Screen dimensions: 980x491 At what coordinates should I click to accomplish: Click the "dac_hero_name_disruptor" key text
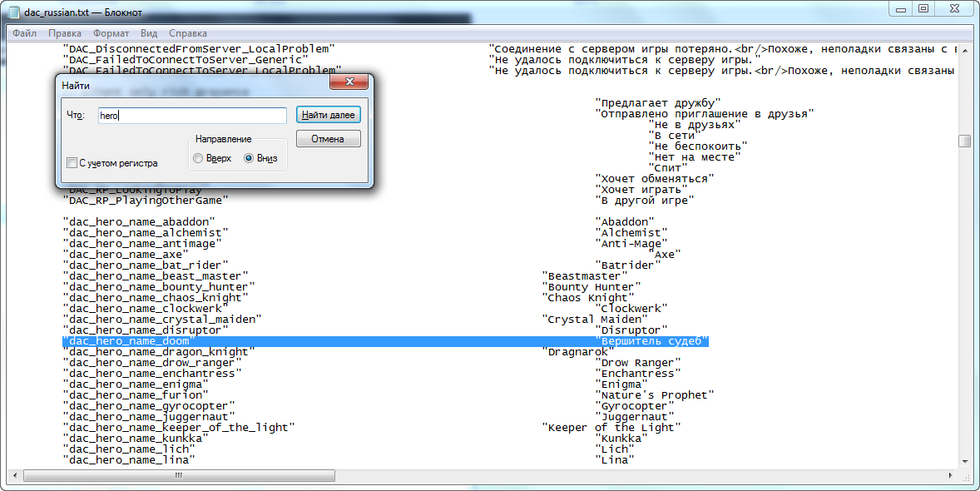coord(146,330)
